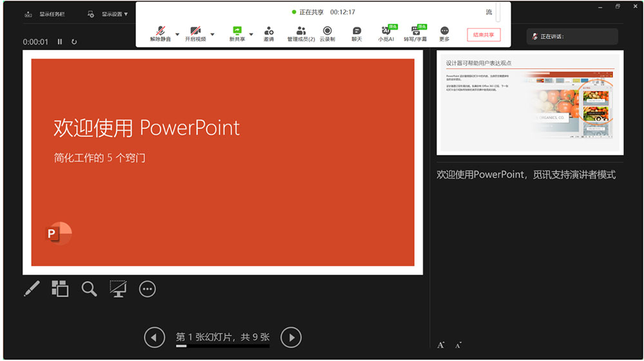Expand the audio options arrow beside 解除静音

click(x=178, y=35)
